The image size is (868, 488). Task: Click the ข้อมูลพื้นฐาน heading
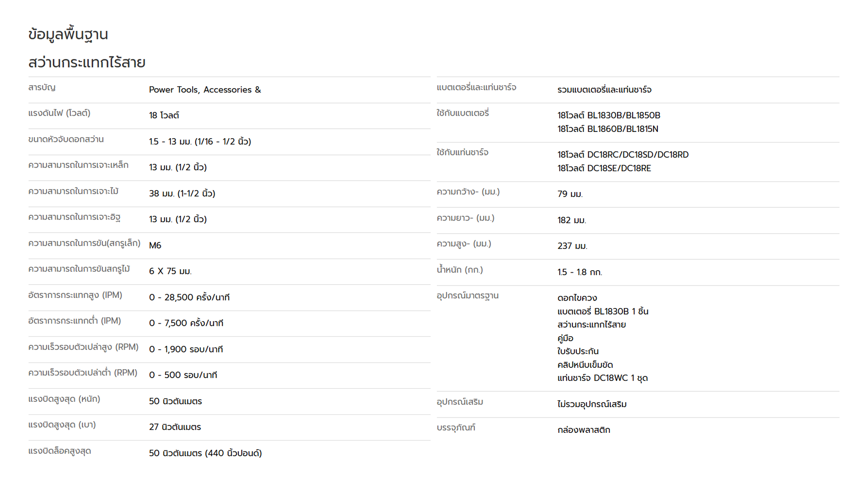click(68, 35)
